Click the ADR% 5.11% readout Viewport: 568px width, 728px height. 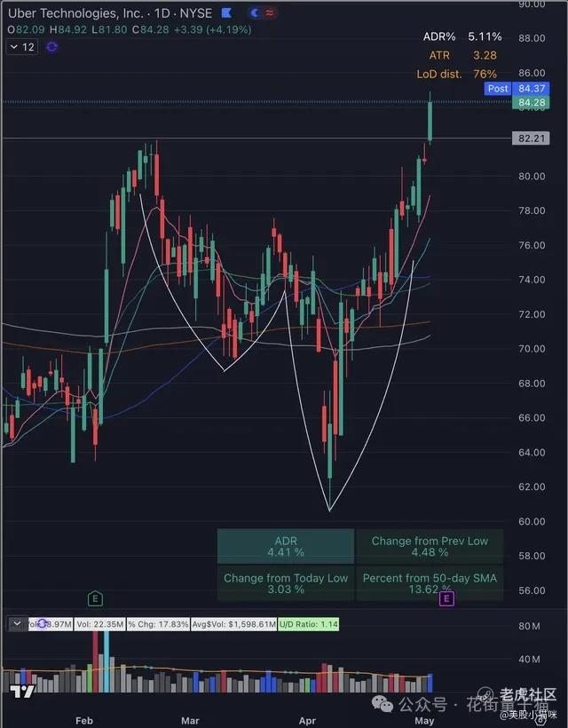[462, 36]
